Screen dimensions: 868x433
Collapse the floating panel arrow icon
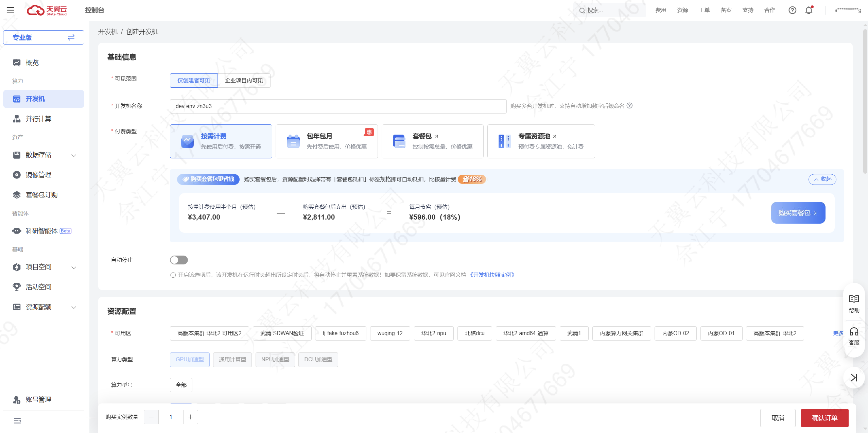point(854,378)
